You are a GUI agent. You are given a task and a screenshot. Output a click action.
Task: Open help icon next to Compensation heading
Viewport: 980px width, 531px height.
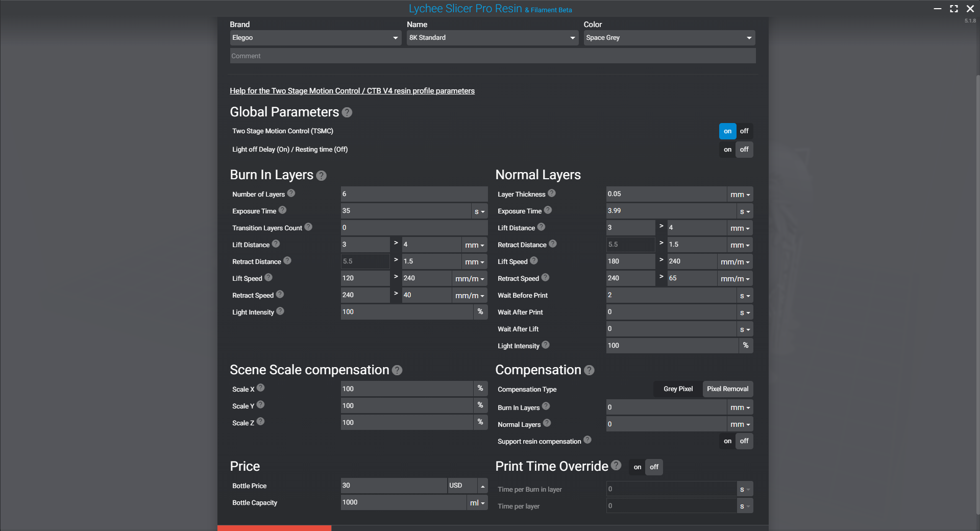click(589, 371)
